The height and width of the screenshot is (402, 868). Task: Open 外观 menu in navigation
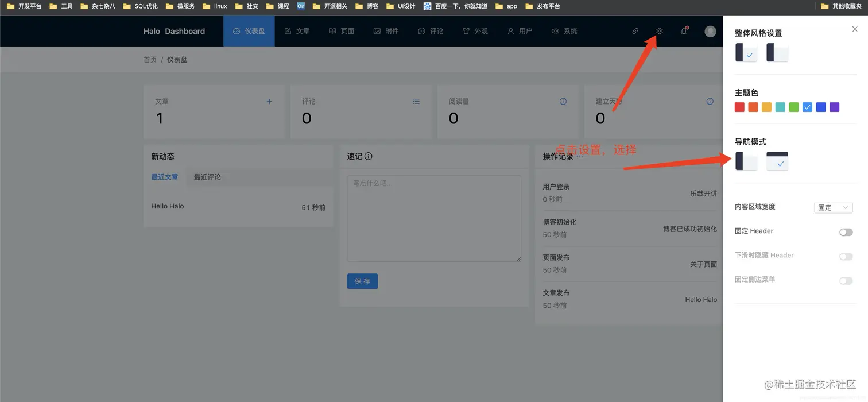tap(475, 31)
